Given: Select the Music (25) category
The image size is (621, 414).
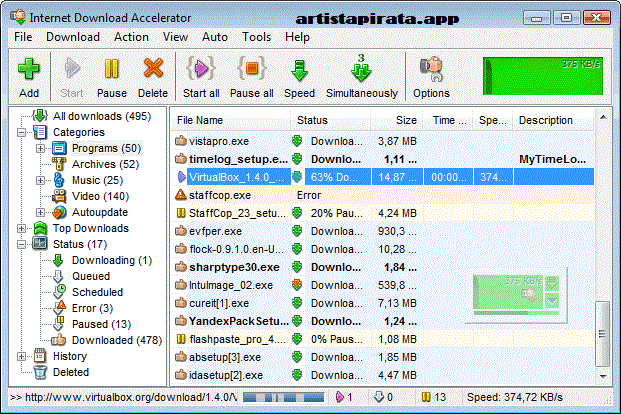Looking at the screenshot, I should tap(97, 181).
